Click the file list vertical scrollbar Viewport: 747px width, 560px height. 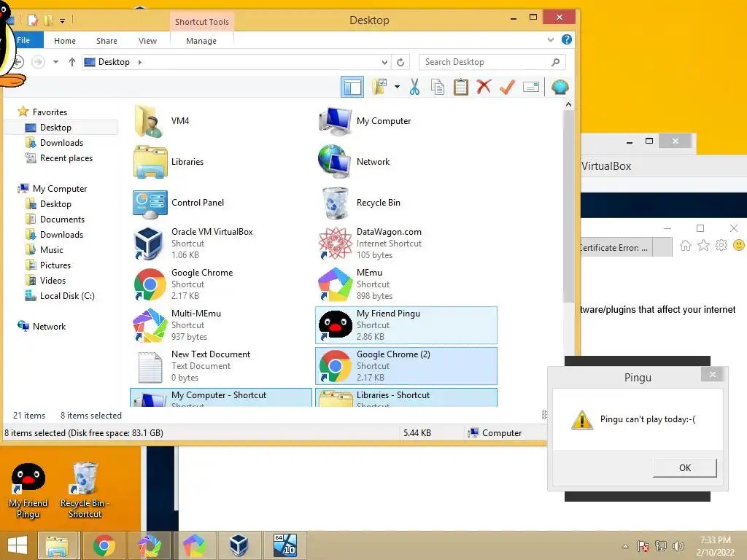pos(568,207)
